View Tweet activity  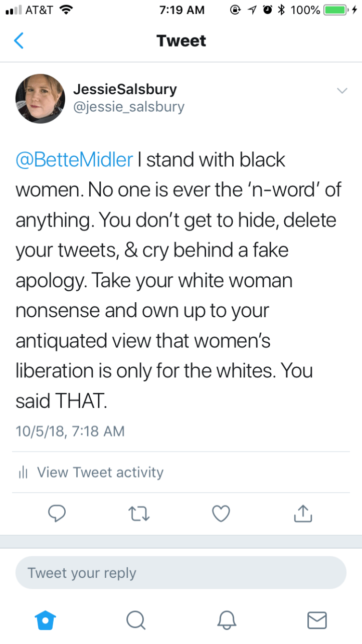[x=100, y=472]
